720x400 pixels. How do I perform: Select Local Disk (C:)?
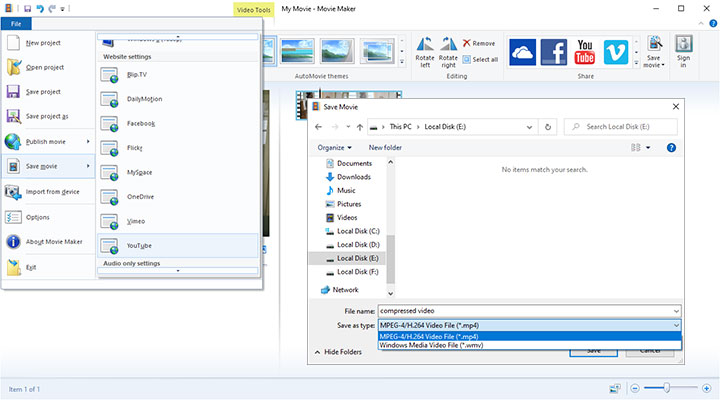tap(352, 231)
